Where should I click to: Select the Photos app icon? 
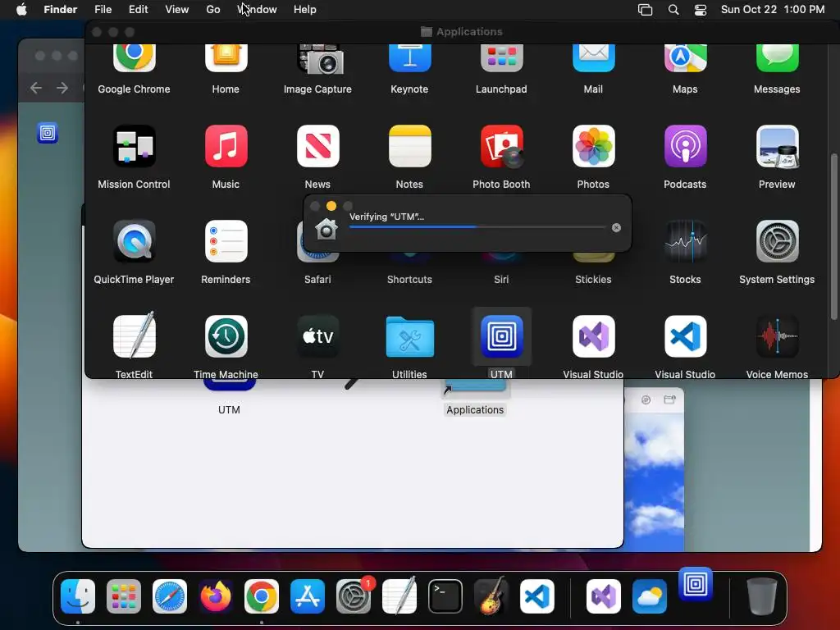pos(593,146)
